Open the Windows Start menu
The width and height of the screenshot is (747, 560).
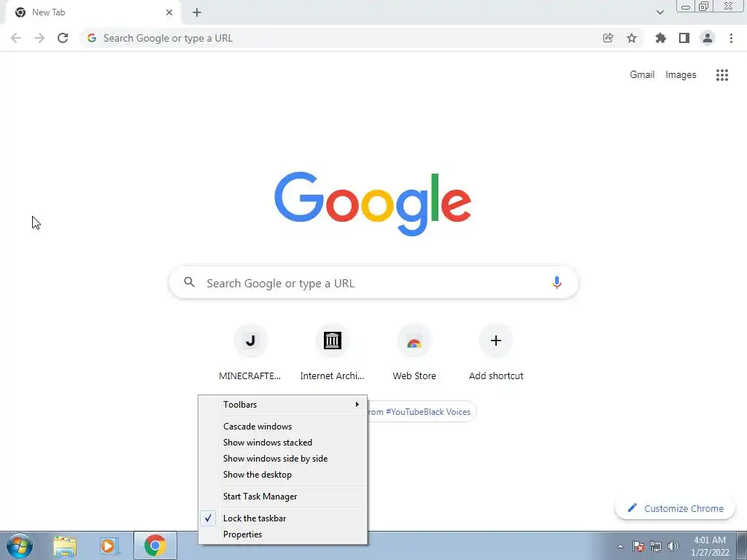(x=20, y=545)
